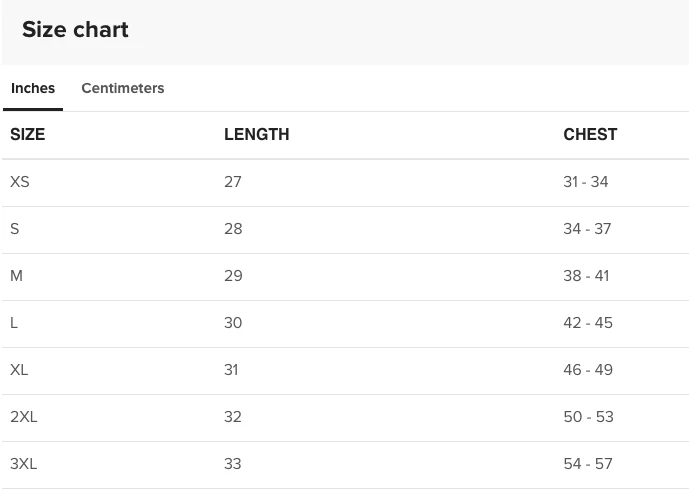This screenshot has height=493, width=689.
Task: Click chest measurement 31 - 34
Action: pos(586,182)
